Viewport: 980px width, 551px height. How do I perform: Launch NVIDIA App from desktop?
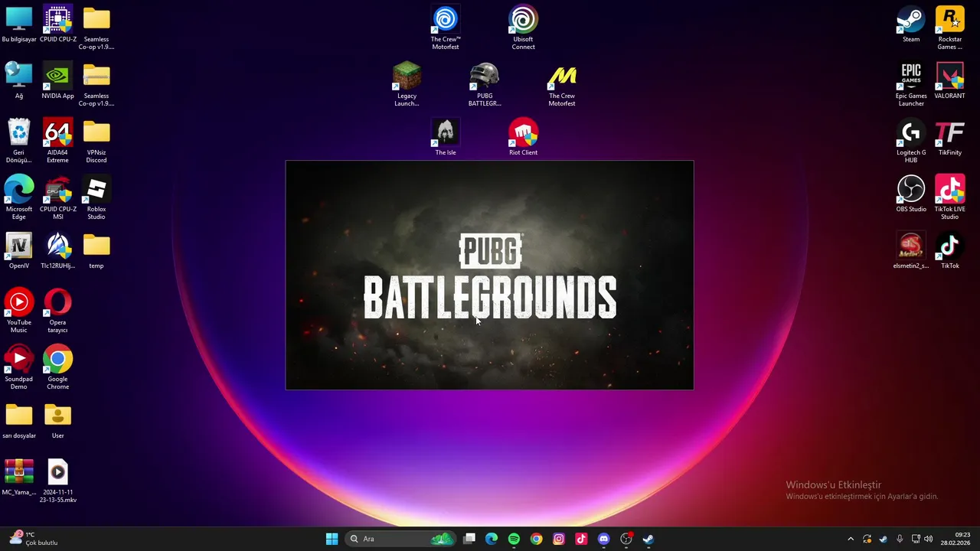pos(58,82)
